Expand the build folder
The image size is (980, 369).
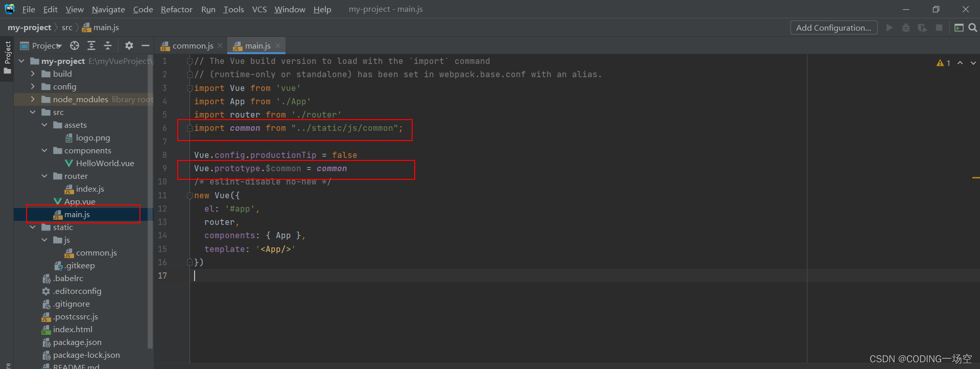(x=33, y=74)
